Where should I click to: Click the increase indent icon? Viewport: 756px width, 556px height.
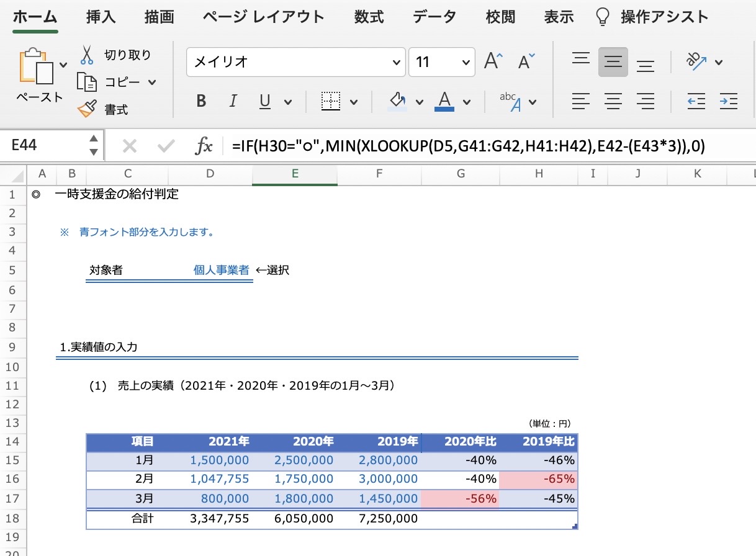pos(728,101)
